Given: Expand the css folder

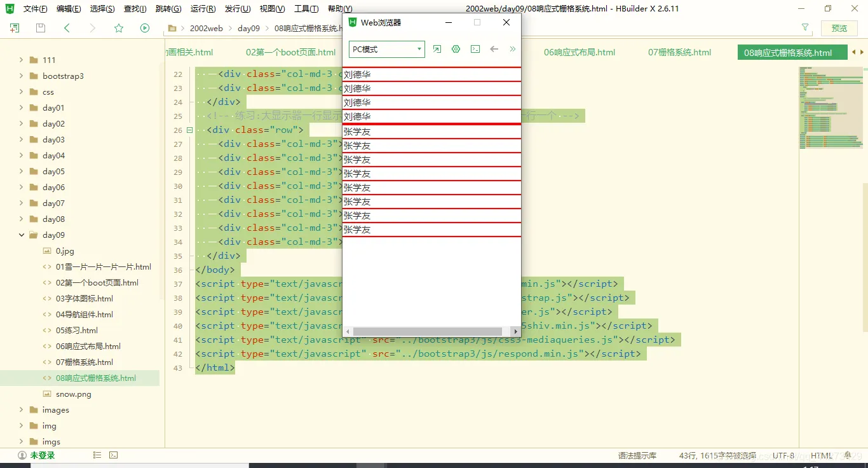Looking at the screenshot, I should (21, 92).
